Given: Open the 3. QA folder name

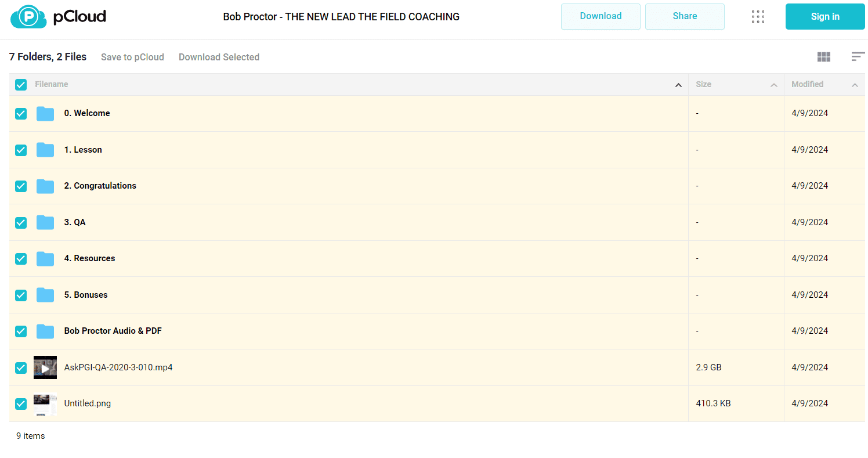Looking at the screenshot, I should click(x=75, y=222).
